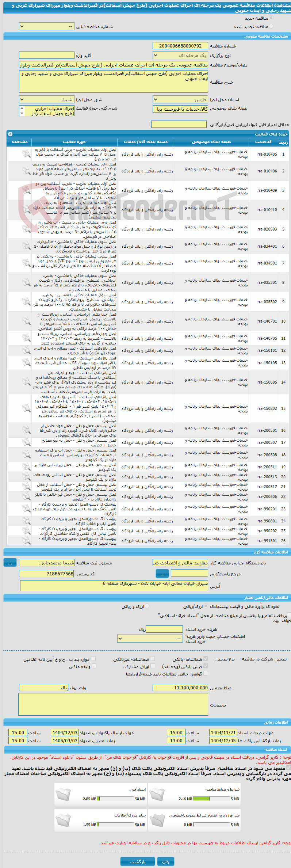Toggle the فیش بانکی (وجه نقد) checkbox

pyautogui.click(x=206, y=666)
